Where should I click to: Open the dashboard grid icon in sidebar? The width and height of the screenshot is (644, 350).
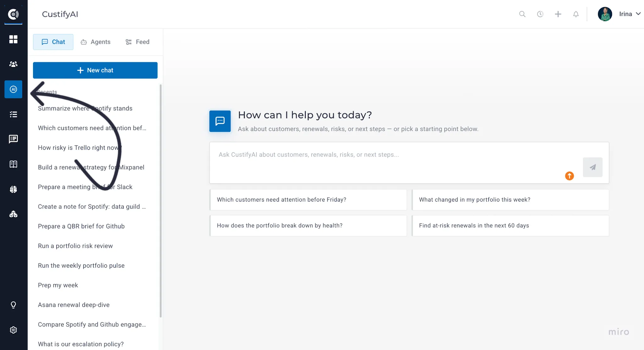click(13, 39)
